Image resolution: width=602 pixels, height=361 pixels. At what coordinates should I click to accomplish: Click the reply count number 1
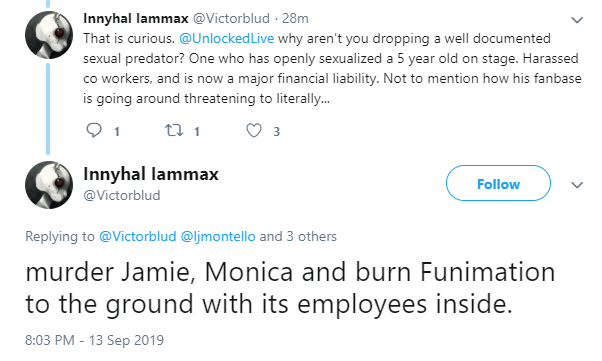(x=117, y=132)
